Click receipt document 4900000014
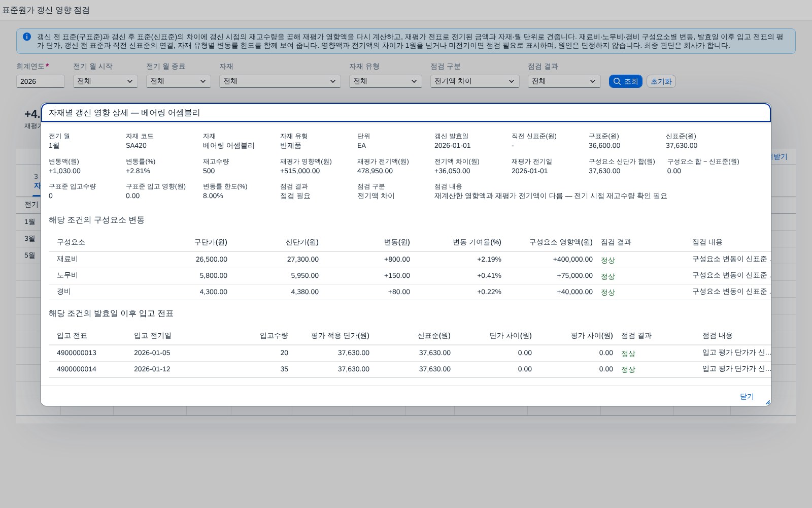 pos(77,369)
